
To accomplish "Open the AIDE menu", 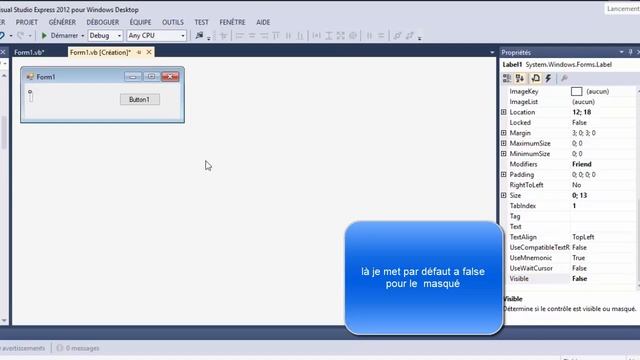I will (263, 22).
